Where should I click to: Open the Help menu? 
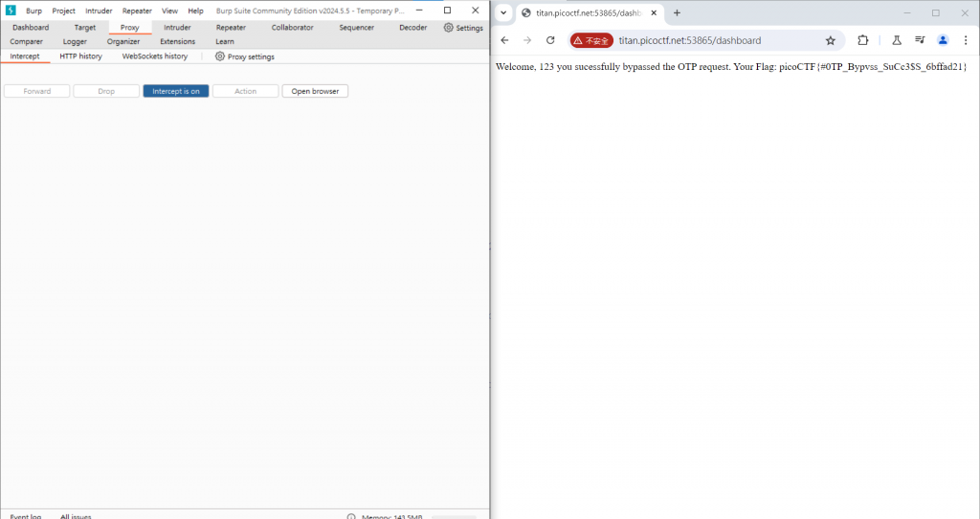pyautogui.click(x=195, y=11)
